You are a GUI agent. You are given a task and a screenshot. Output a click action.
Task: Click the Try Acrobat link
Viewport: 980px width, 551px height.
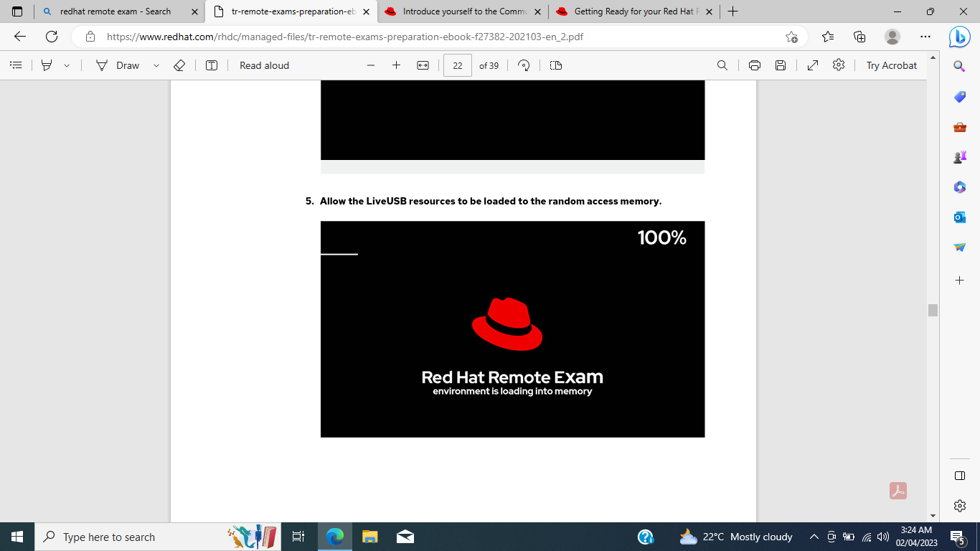click(x=890, y=65)
